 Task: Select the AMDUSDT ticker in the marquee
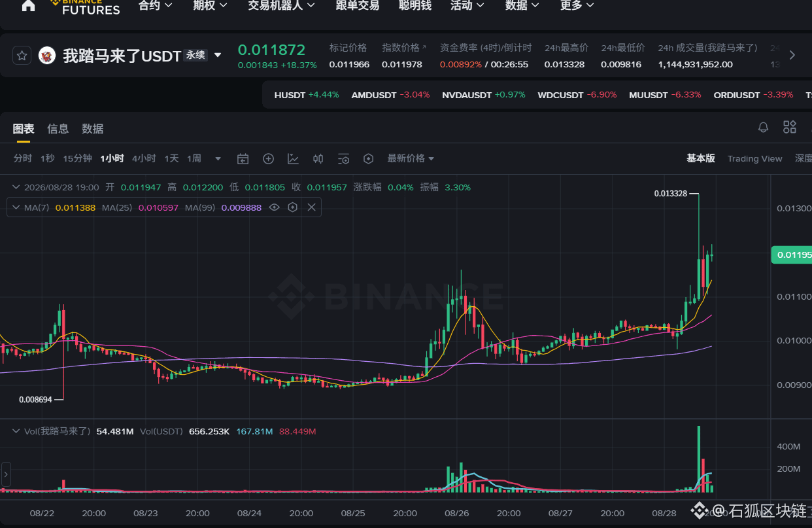click(390, 95)
